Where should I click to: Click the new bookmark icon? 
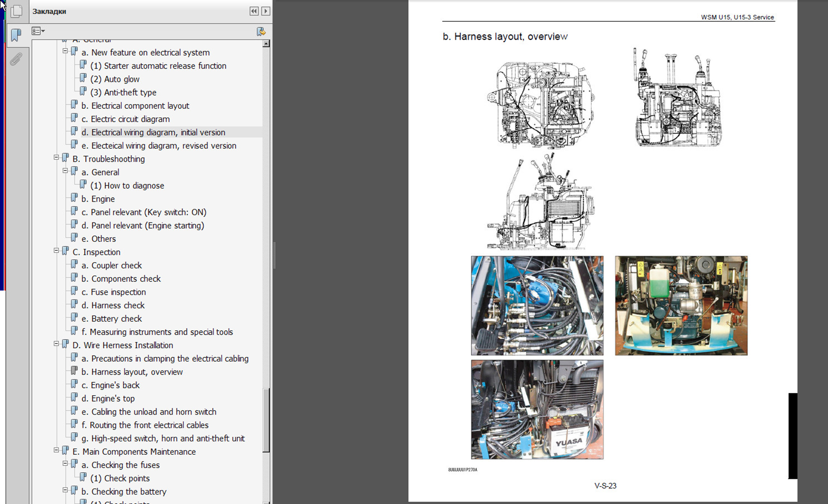pos(261,31)
